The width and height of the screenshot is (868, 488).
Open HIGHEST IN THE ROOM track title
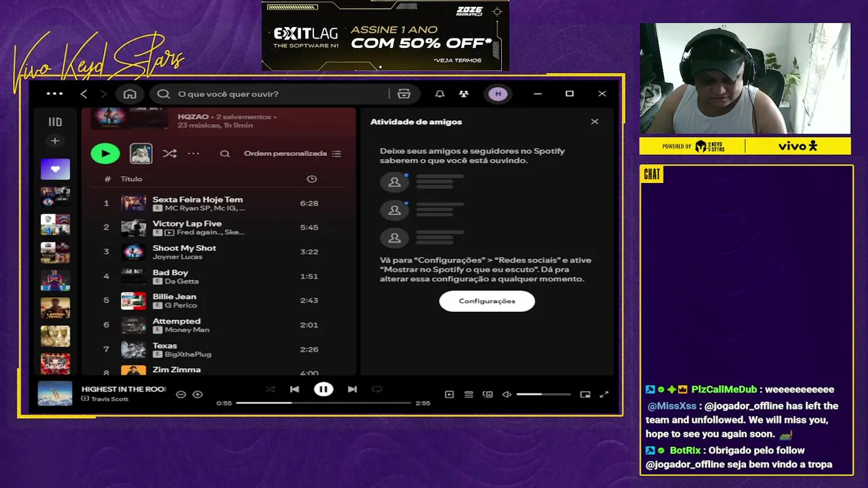coord(123,389)
